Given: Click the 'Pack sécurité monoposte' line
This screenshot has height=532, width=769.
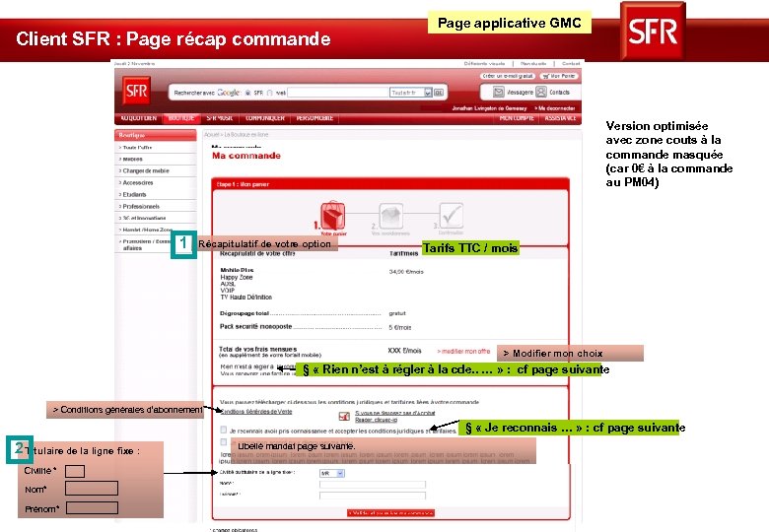Looking at the screenshot, I should pyautogui.click(x=255, y=327).
